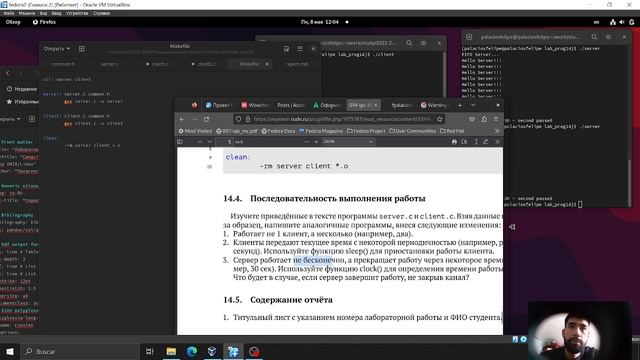Save the PDF document icon

tap(464, 142)
